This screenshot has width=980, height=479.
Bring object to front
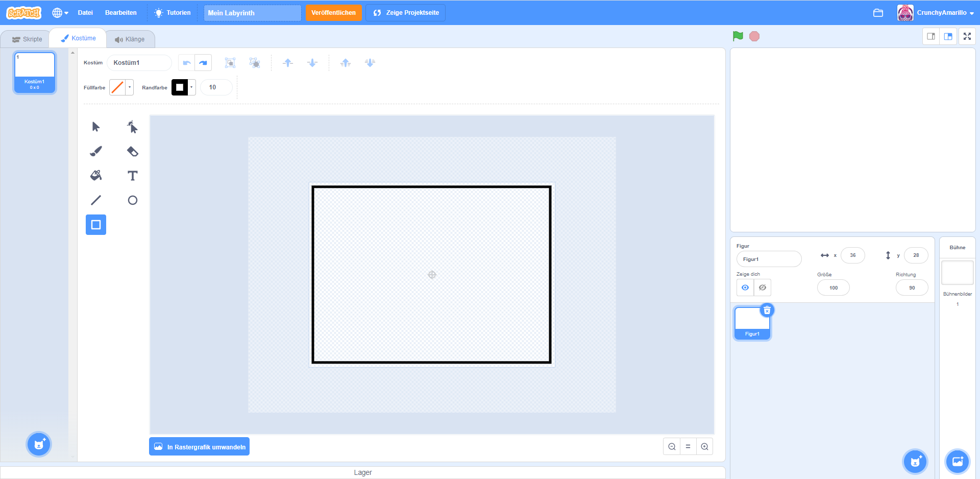tap(346, 63)
